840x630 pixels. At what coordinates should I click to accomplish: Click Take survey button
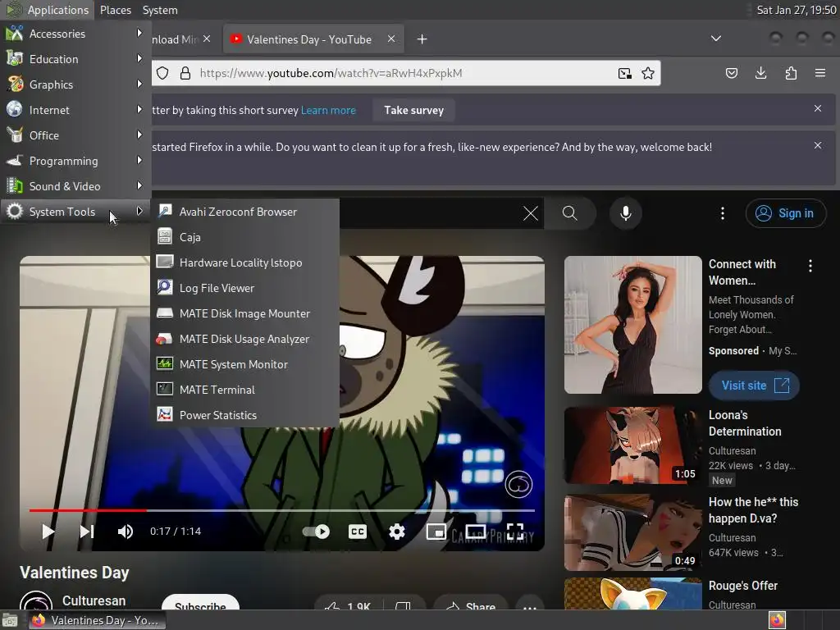point(413,111)
